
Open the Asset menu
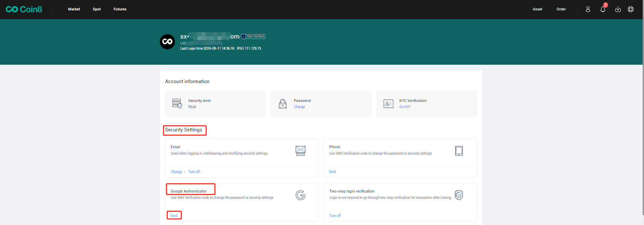coord(537,9)
